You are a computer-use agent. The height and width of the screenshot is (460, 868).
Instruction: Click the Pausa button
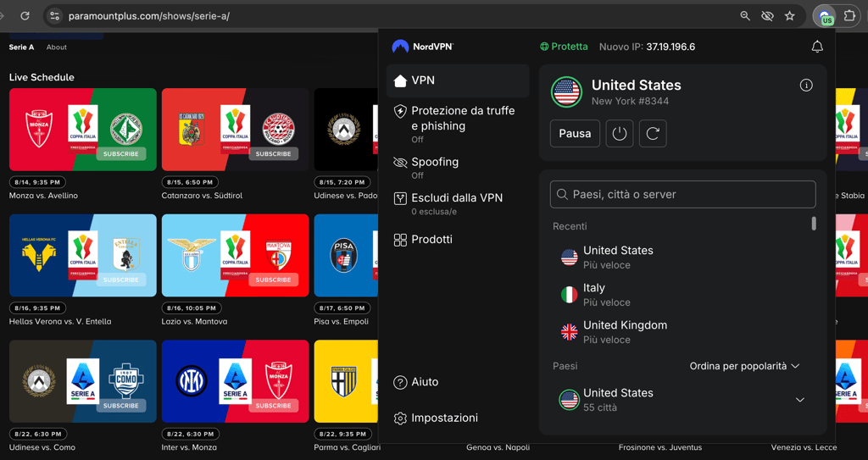575,133
